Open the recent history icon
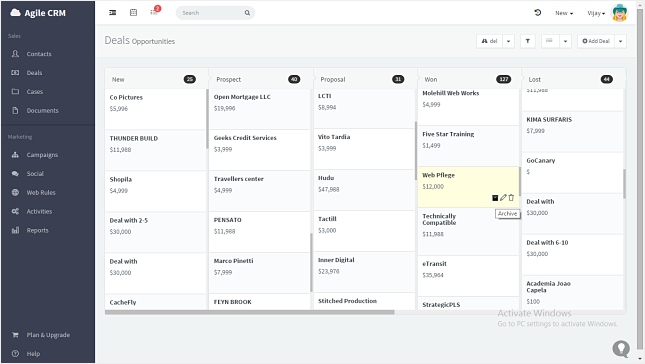645x364 pixels. tap(538, 13)
